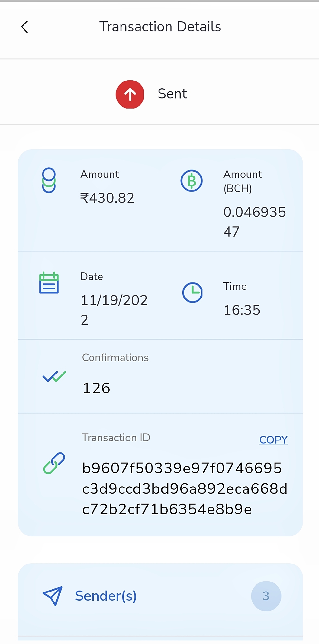Tap the BCH amount 0.04693547

255,222
